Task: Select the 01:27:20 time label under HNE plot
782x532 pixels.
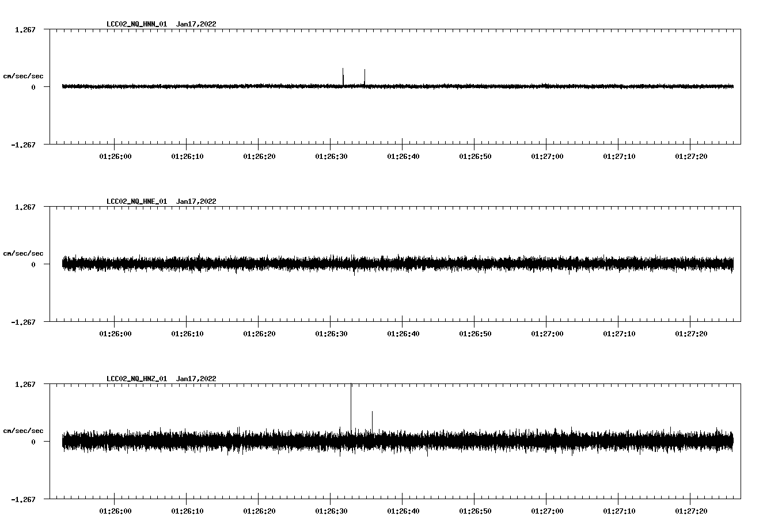Action: (691, 334)
